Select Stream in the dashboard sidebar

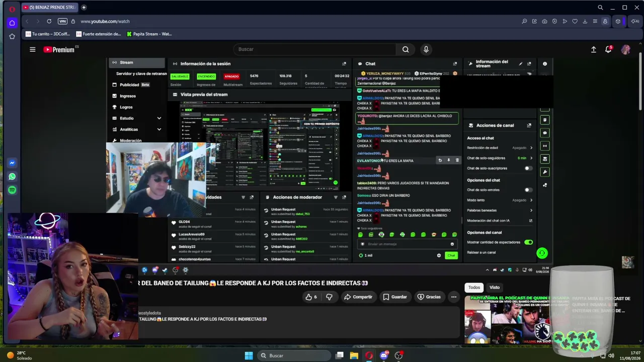(x=137, y=63)
